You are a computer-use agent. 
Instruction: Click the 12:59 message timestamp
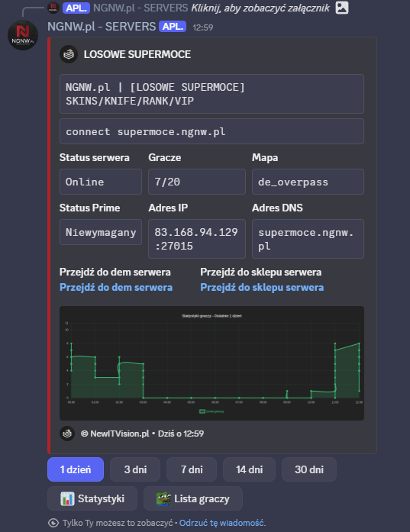click(203, 27)
